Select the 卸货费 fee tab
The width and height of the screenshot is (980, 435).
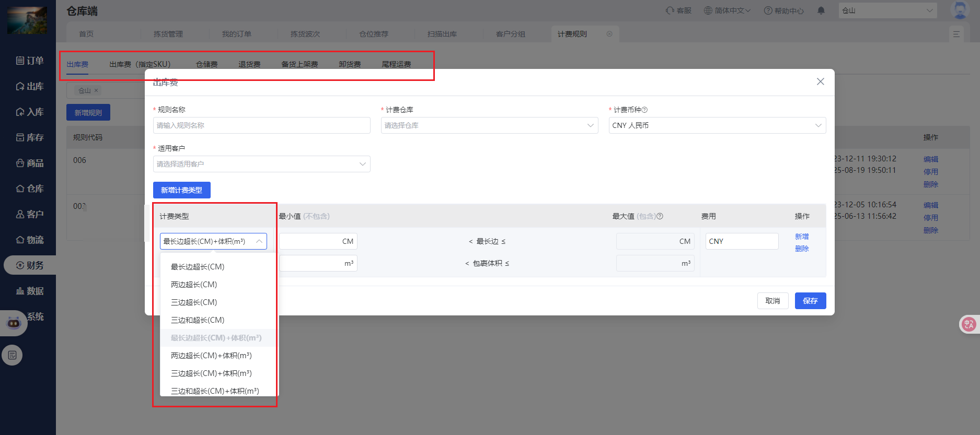coord(350,64)
